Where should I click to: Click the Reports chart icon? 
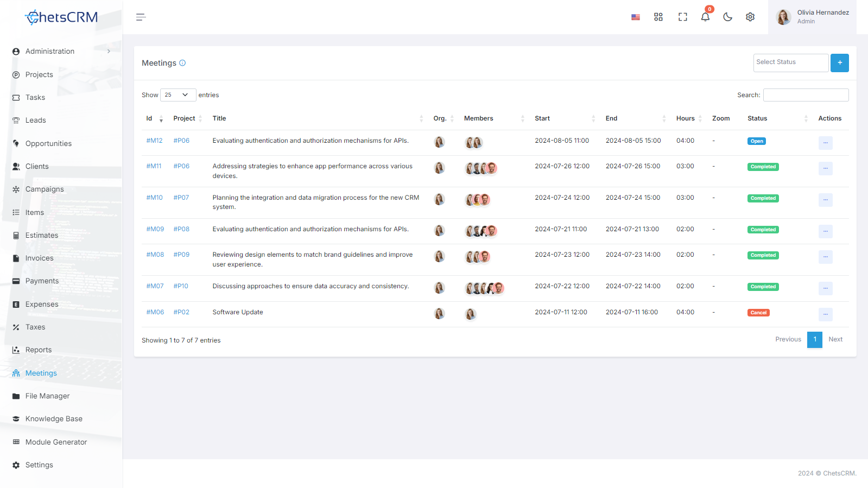pos(16,350)
